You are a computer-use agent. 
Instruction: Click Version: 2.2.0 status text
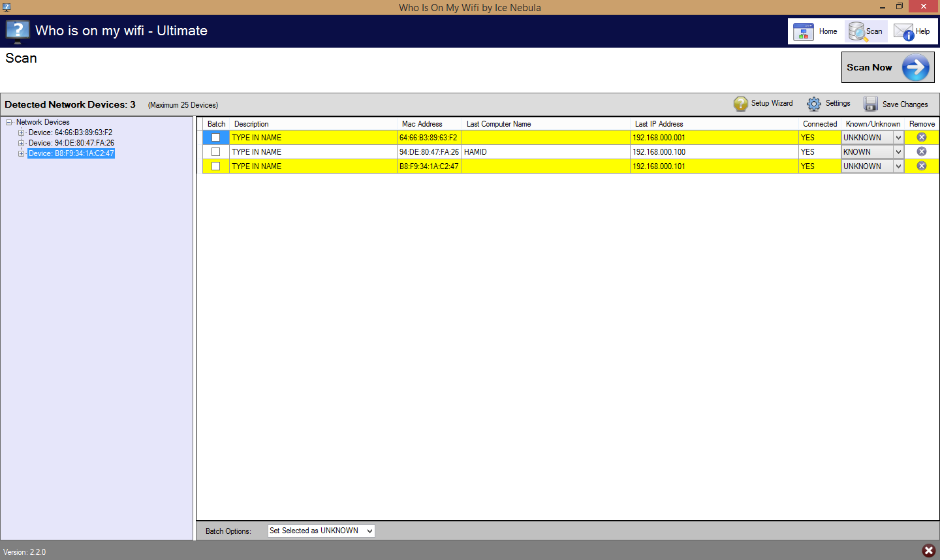click(x=25, y=552)
